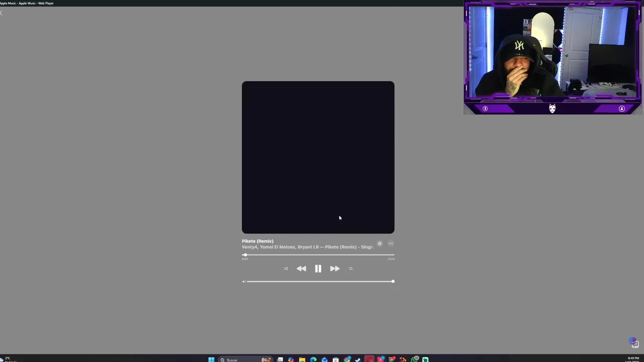The height and width of the screenshot is (362, 644).
Task: Toggle repeat mode
Action: [x=351, y=268]
